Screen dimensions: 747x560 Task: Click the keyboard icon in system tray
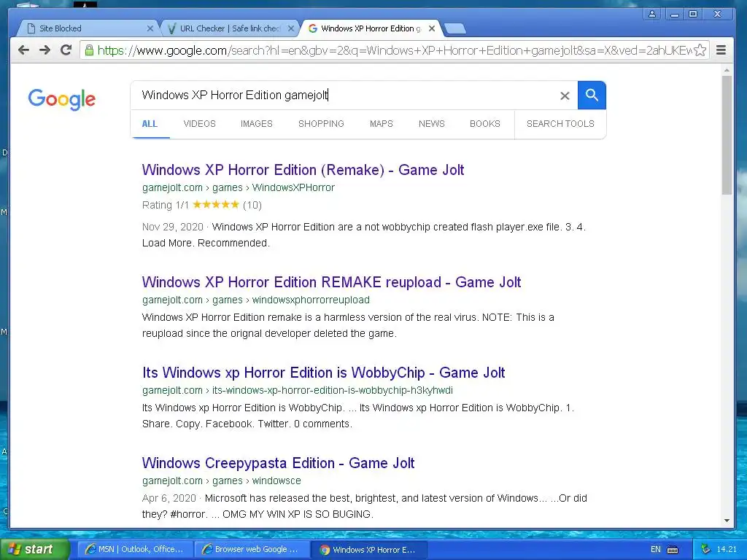click(672, 550)
